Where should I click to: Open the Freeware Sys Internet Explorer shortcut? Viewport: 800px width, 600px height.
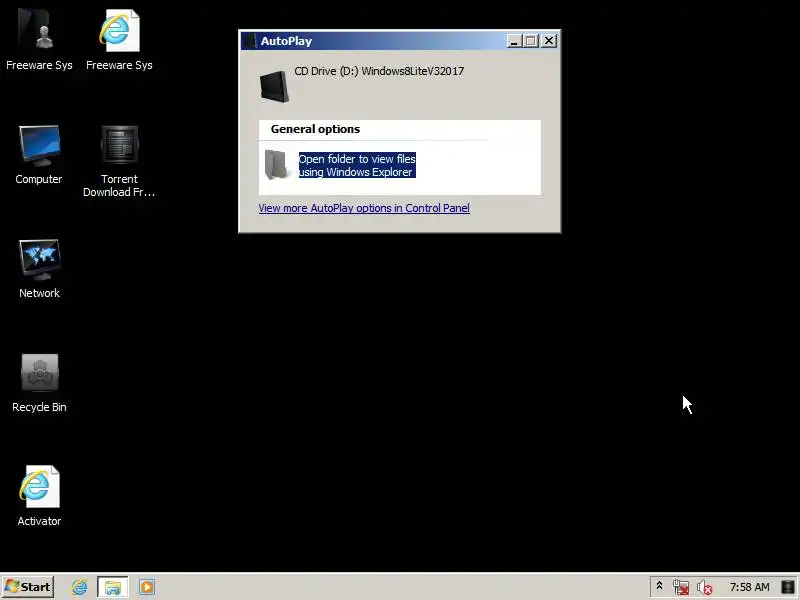coord(119,40)
